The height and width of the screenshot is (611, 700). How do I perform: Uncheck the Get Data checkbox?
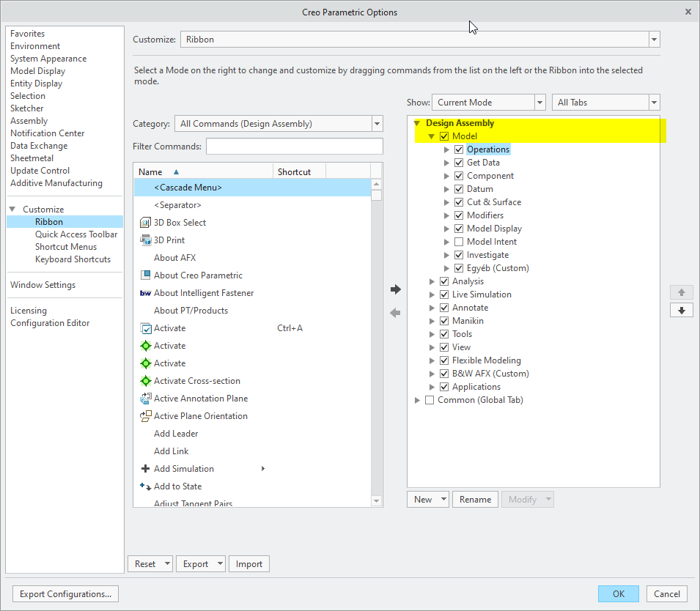point(459,163)
